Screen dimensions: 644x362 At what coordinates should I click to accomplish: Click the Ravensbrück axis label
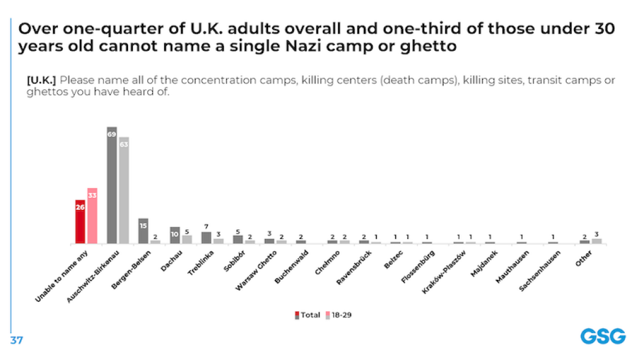pos(354,268)
